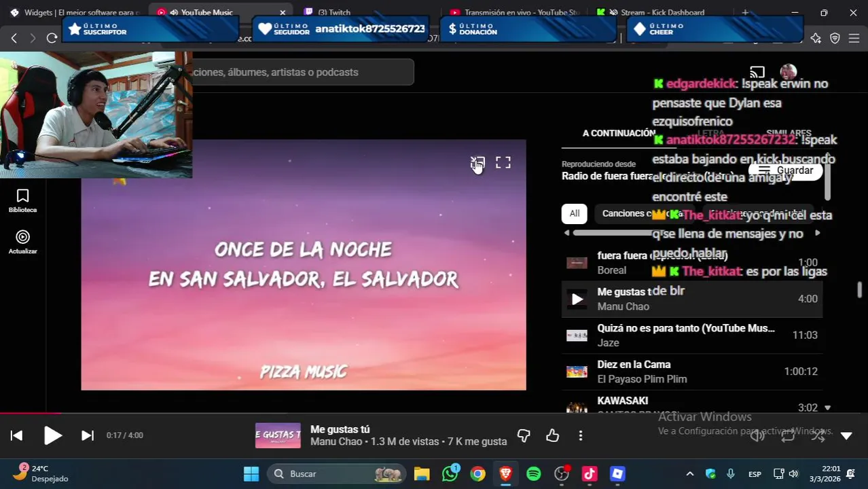Open the weather widget showing 24°C
This screenshot has width=868, height=489.
pyautogui.click(x=41, y=473)
